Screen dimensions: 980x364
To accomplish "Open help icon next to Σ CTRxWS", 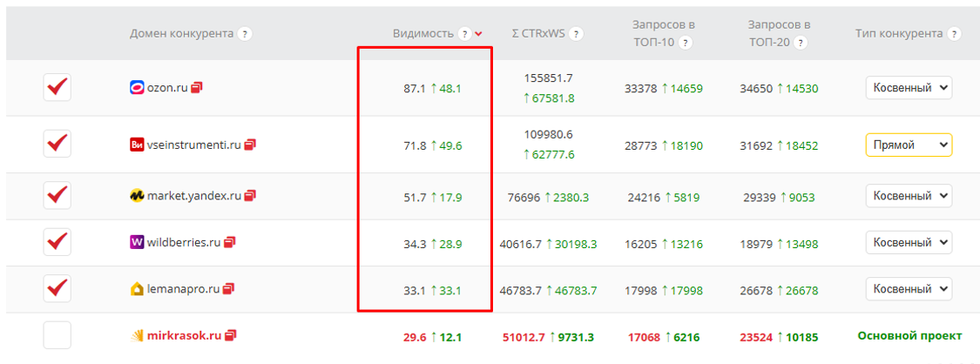I will click(x=577, y=34).
